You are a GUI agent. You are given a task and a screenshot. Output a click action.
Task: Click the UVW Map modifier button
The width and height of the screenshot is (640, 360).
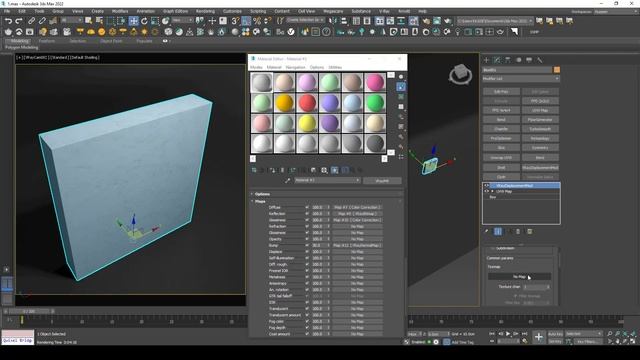pyautogui.click(x=540, y=110)
